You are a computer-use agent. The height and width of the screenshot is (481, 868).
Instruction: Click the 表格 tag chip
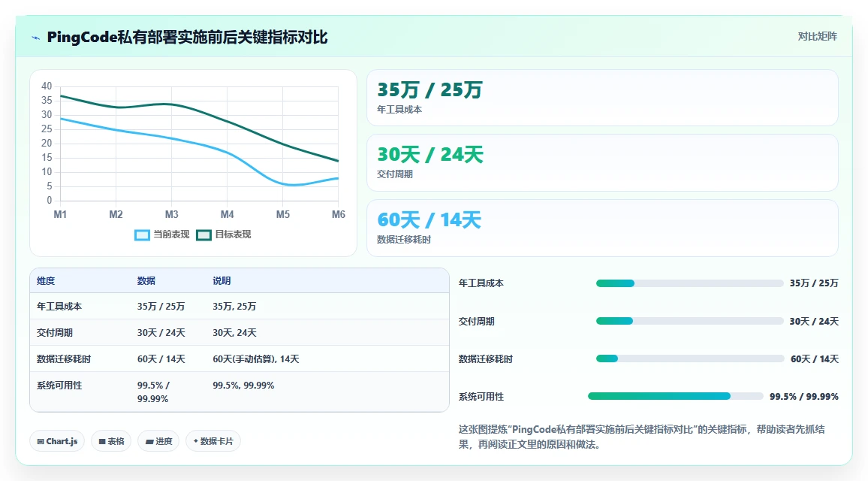110,442
